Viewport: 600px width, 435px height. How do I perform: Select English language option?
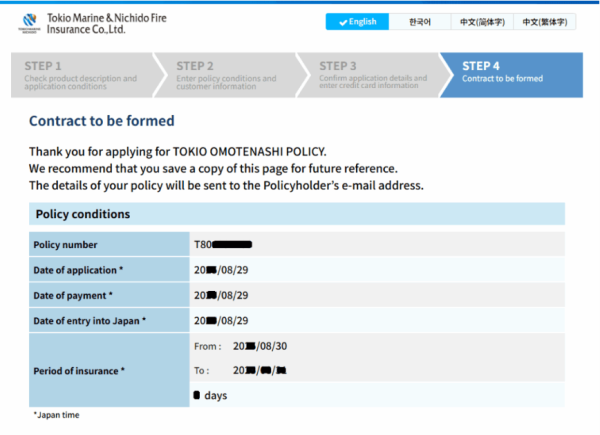click(x=358, y=22)
